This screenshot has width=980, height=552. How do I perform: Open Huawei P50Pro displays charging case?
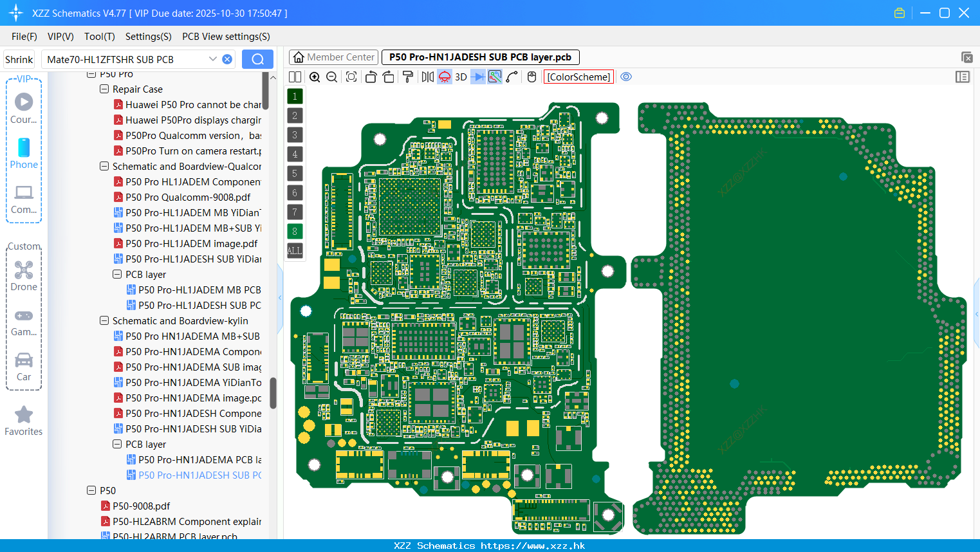(193, 120)
